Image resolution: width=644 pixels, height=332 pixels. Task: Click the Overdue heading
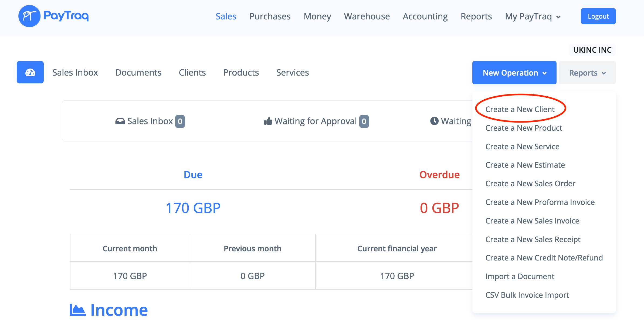(439, 175)
